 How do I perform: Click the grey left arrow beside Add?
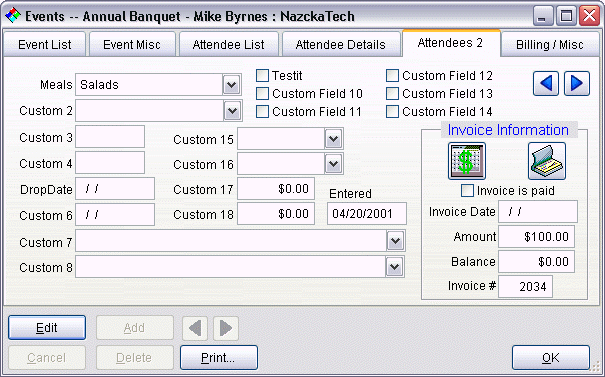pos(195,328)
